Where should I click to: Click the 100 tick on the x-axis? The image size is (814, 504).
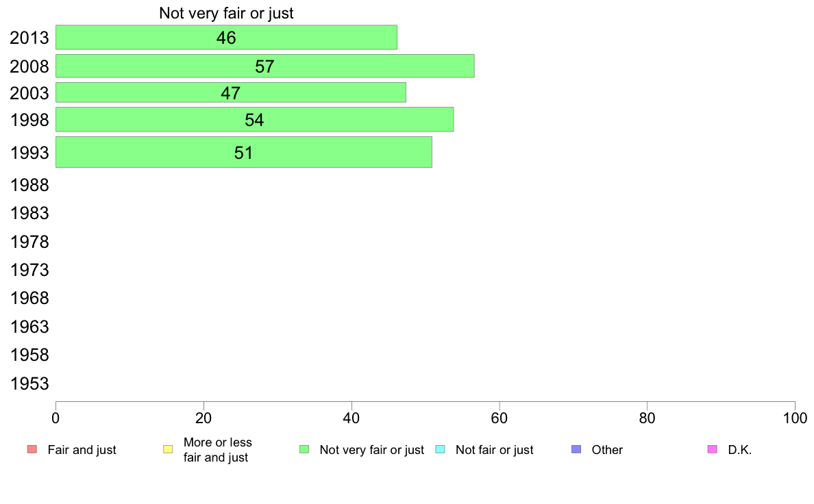pos(795,418)
